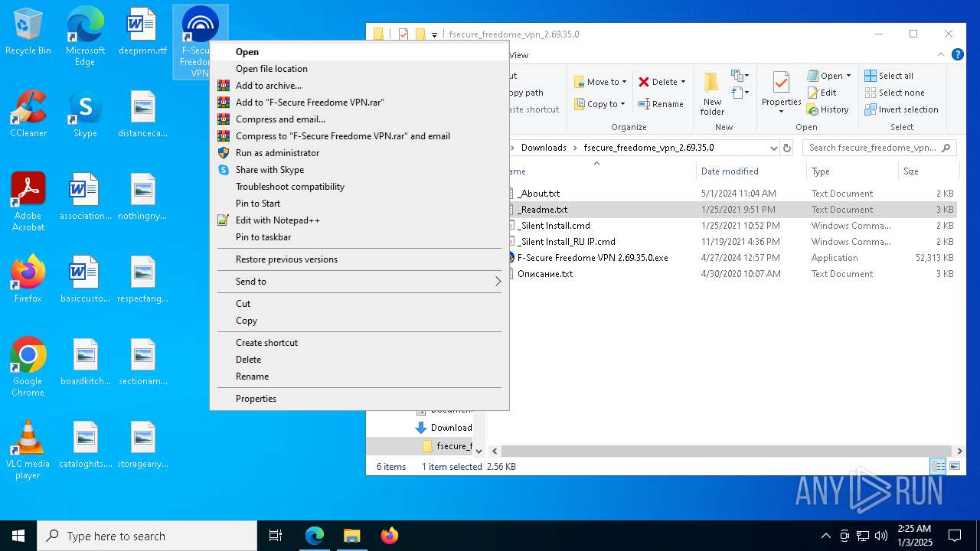Open Adobe Acrobat desktop shortcut

(28, 202)
